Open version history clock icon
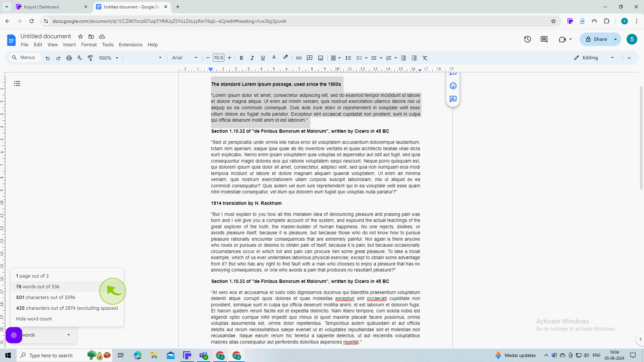 tap(528, 39)
